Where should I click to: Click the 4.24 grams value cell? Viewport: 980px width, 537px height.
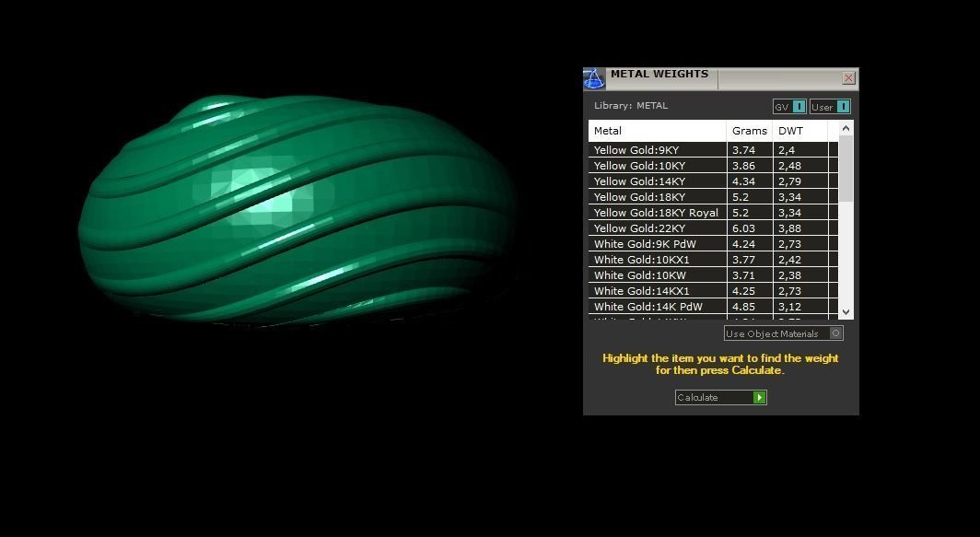pos(750,244)
